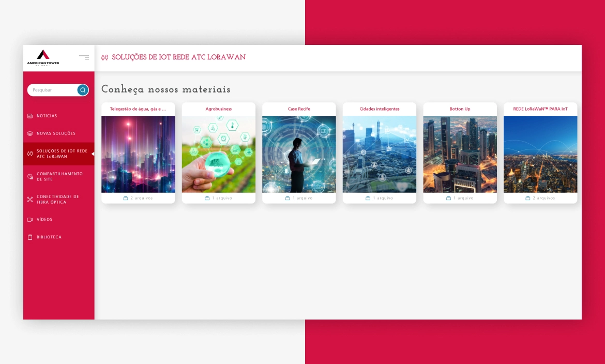Screen dimensions: 605x364
Task: Click the files icon under Telegestão card
Action: coord(126,198)
